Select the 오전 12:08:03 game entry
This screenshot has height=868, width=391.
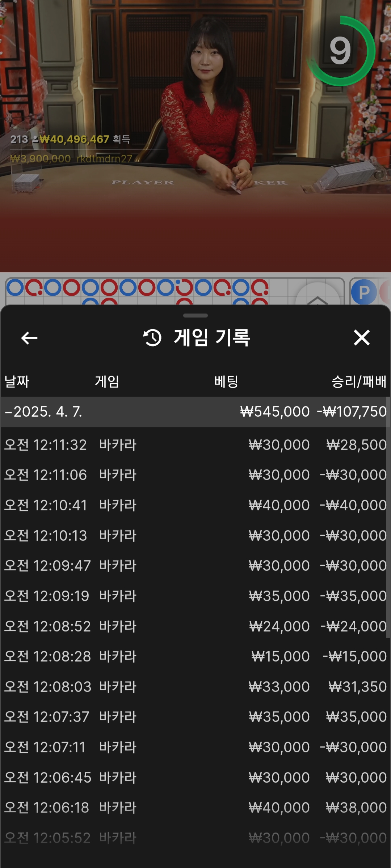pos(195,687)
